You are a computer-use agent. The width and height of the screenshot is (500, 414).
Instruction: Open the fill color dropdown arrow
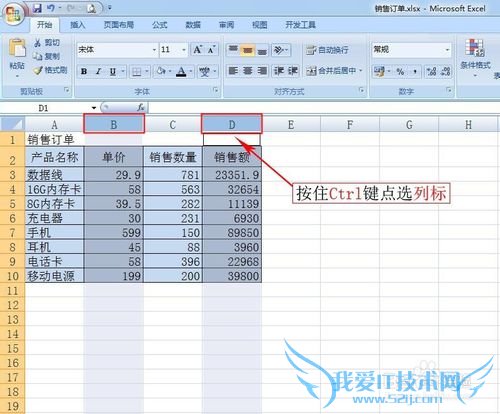170,71
